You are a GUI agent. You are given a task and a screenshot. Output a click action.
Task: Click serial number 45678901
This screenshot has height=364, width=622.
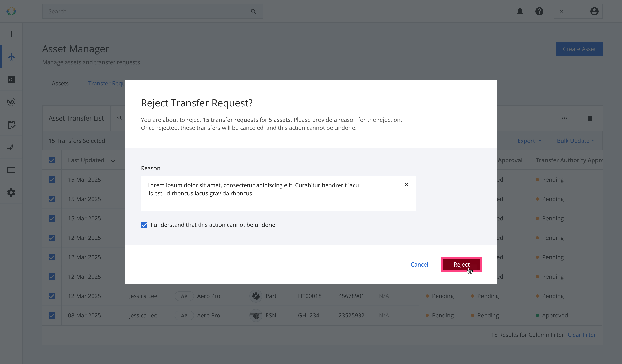click(351, 296)
